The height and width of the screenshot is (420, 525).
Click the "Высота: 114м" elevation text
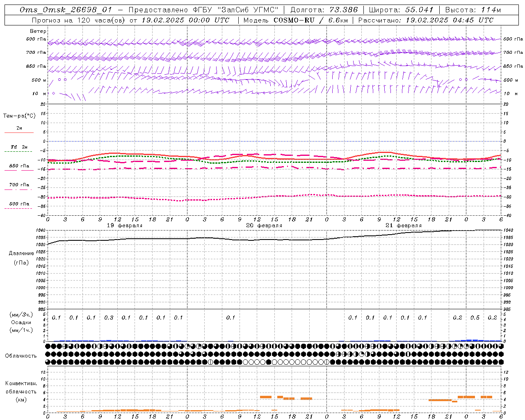coord(473,10)
